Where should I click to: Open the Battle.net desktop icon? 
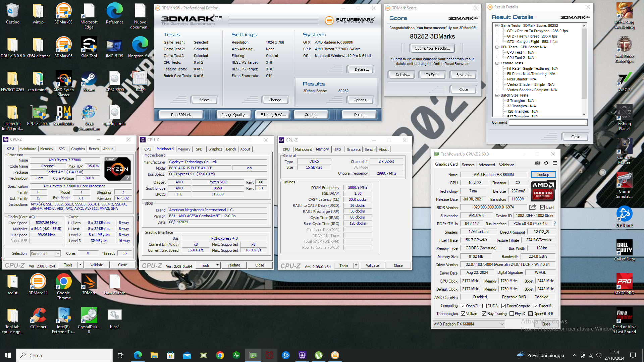point(624,217)
